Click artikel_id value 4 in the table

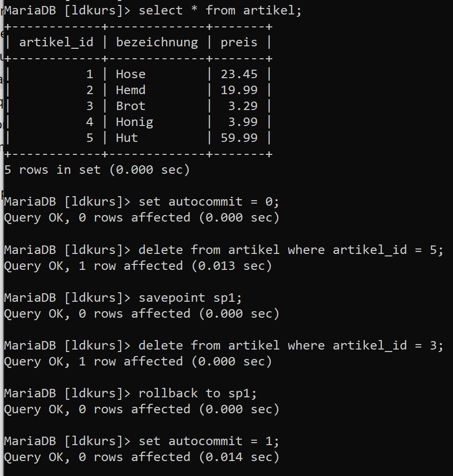point(90,122)
